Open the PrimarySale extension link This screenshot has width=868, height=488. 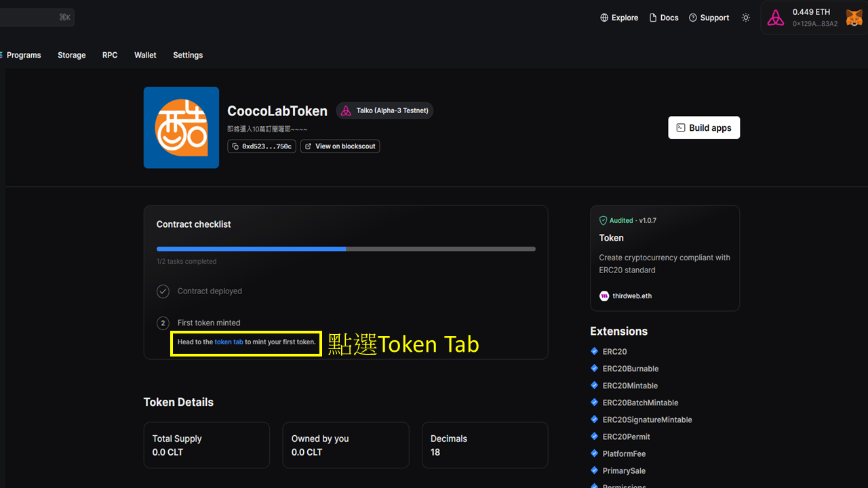(x=624, y=471)
